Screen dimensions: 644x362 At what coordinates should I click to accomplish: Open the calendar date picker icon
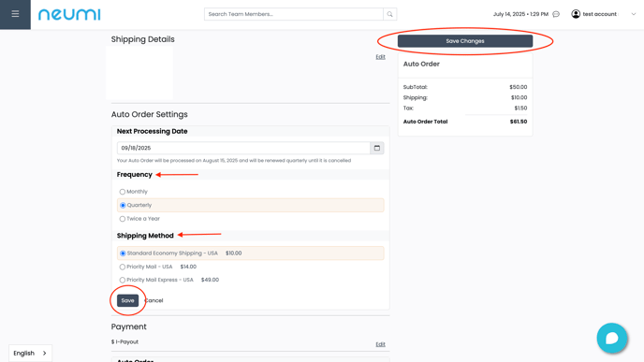[376, 148]
